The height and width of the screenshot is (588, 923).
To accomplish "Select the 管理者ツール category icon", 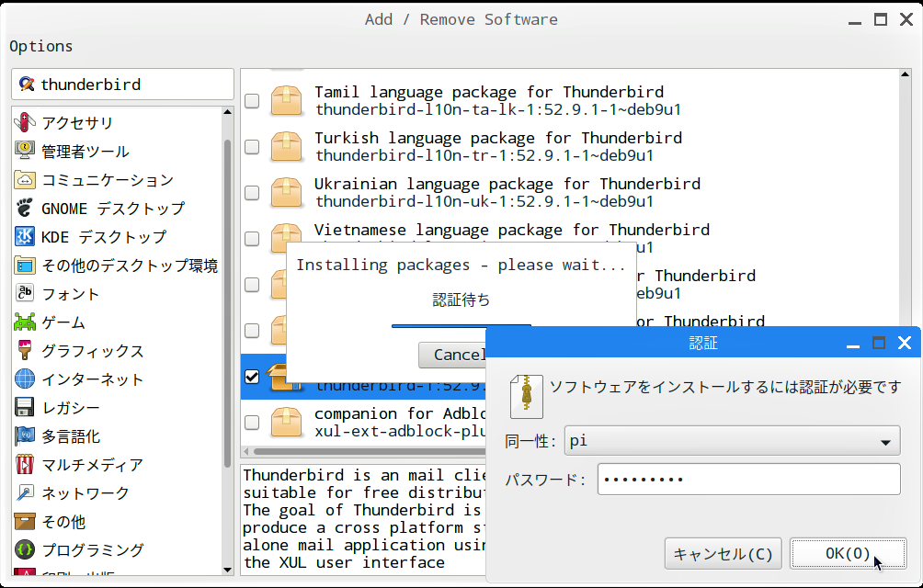I will (25, 151).
